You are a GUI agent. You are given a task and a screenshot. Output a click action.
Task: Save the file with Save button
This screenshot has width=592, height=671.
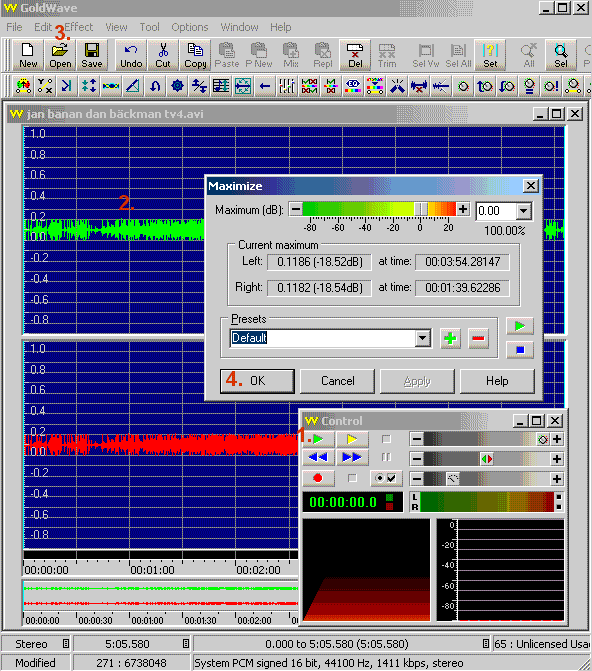(92, 56)
